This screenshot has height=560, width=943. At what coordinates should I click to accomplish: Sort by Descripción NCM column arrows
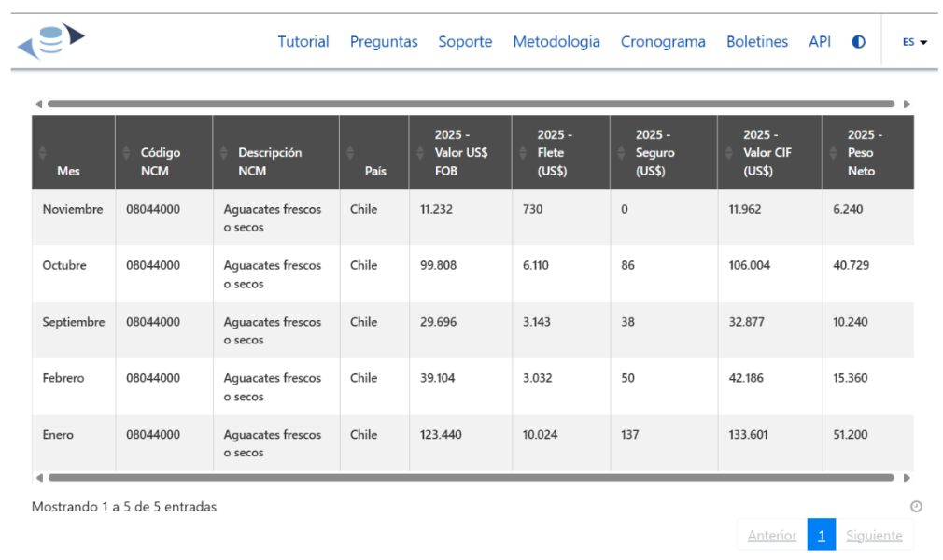[223, 153]
